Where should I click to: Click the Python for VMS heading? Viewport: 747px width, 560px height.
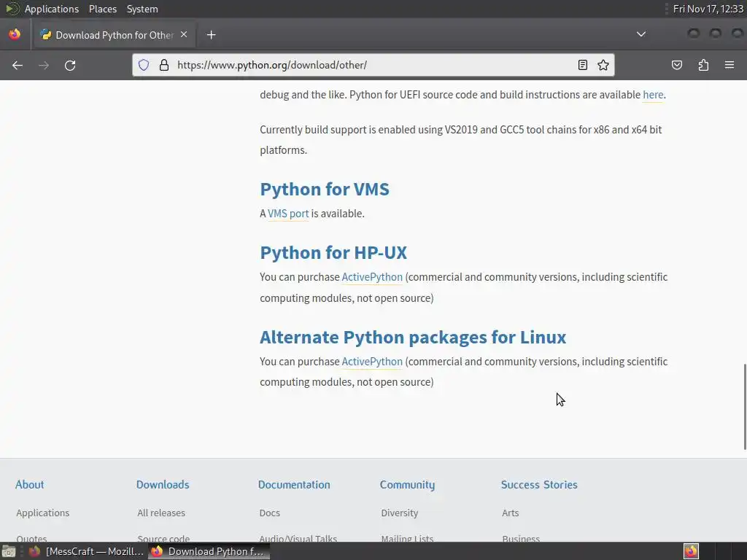coord(325,189)
